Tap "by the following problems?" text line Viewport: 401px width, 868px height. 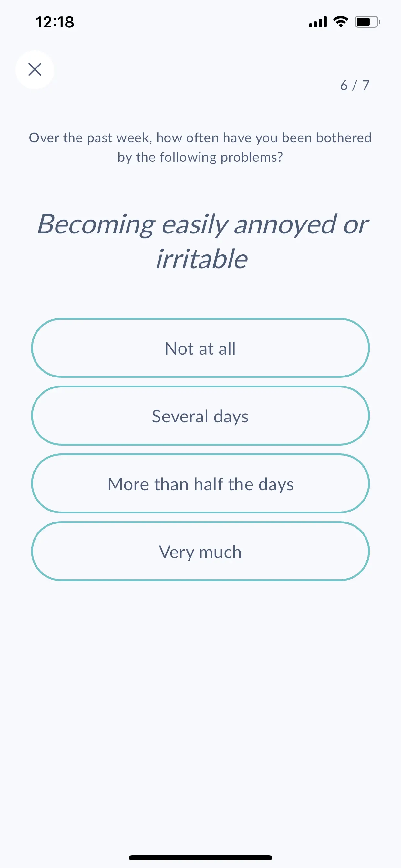(x=200, y=157)
